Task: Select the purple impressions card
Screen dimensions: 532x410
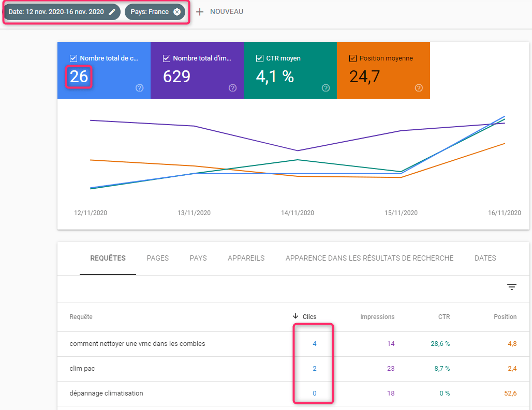Action: click(197, 70)
